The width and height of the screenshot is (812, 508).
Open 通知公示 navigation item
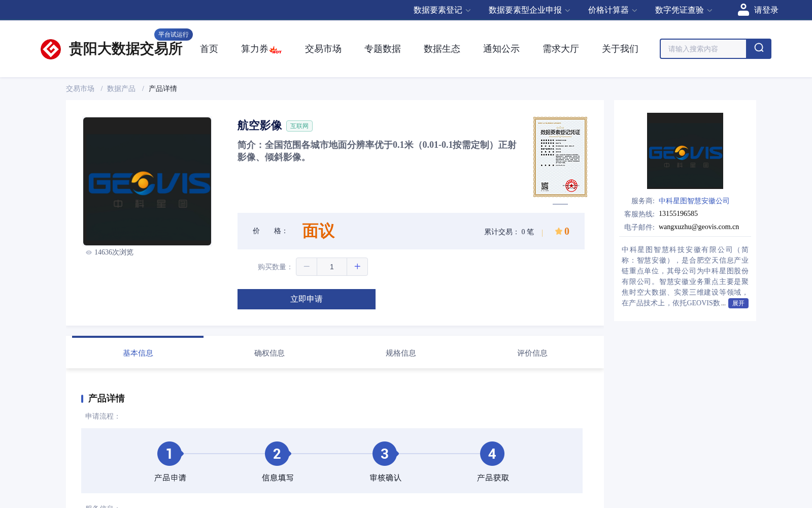(x=501, y=49)
